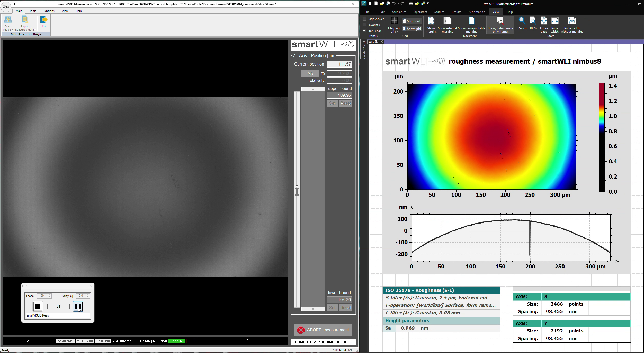Screen dimensions: 644x353
Task: Click the Print icon in the quick access toolbar
Action: click(411, 3)
